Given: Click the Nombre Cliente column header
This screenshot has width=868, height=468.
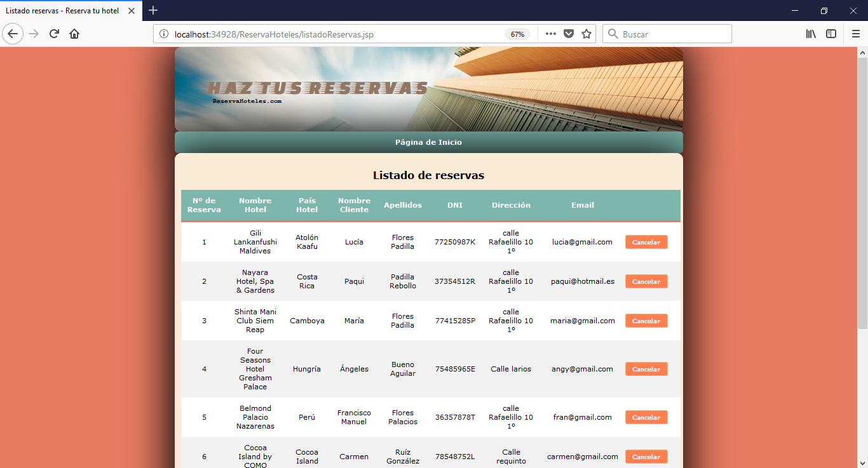Looking at the screenshot, I should click(x=354, y=205).
